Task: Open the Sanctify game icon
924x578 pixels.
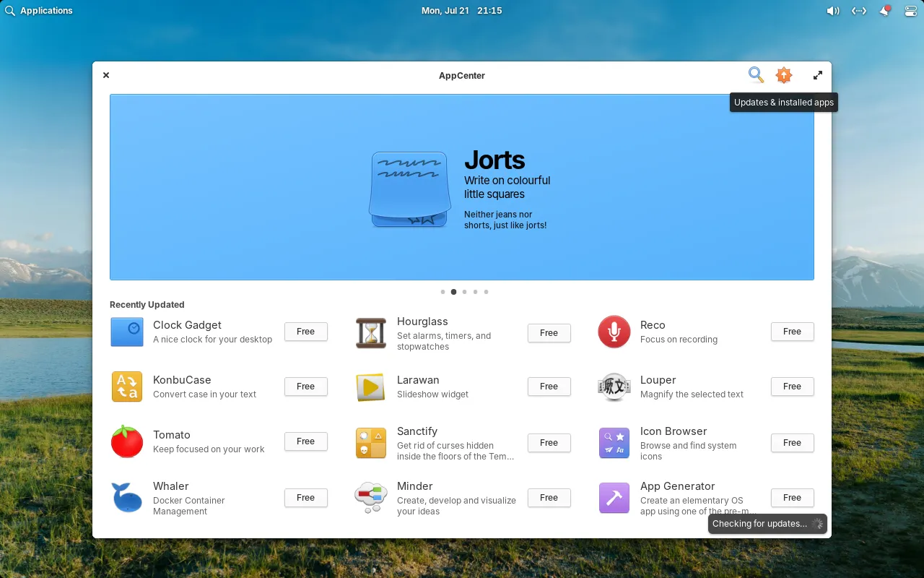Action: [x=371, y=443]
